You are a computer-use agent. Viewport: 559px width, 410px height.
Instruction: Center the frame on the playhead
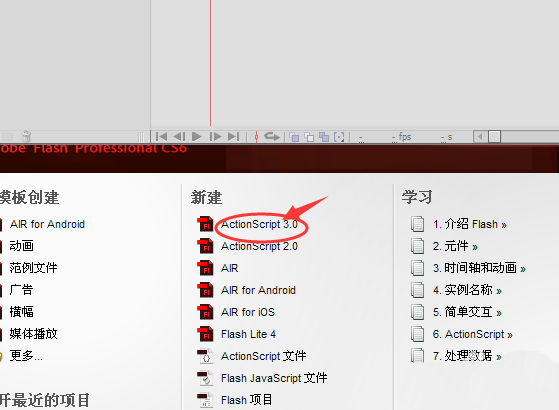tap(256, 137)
